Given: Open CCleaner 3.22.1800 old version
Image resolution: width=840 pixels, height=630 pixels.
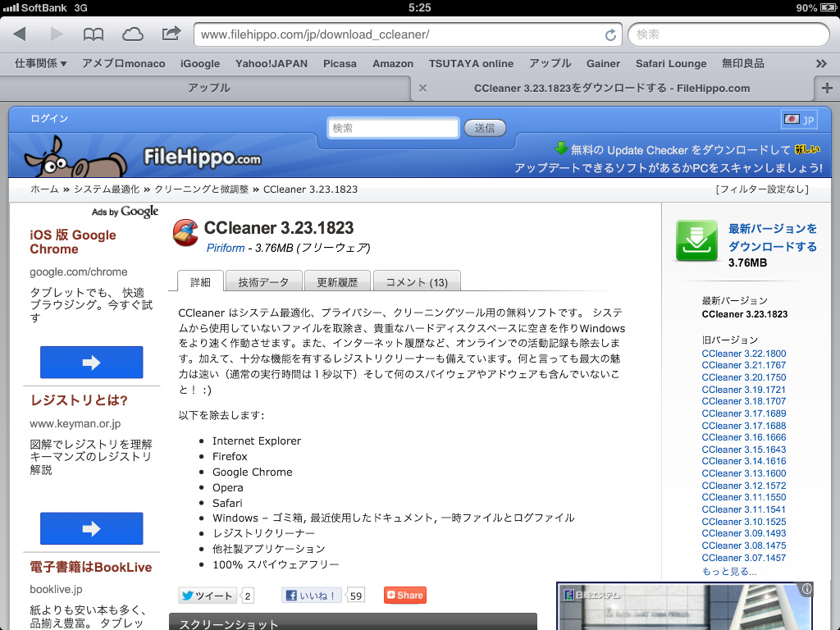Looking at the screenshot, I should click(x=744, y=354).
